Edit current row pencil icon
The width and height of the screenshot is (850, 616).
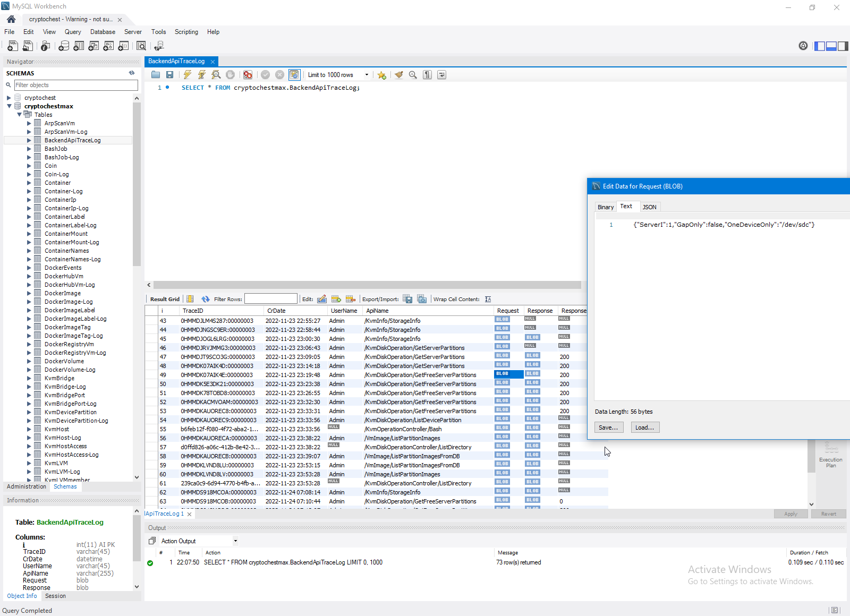pos(322,299)
